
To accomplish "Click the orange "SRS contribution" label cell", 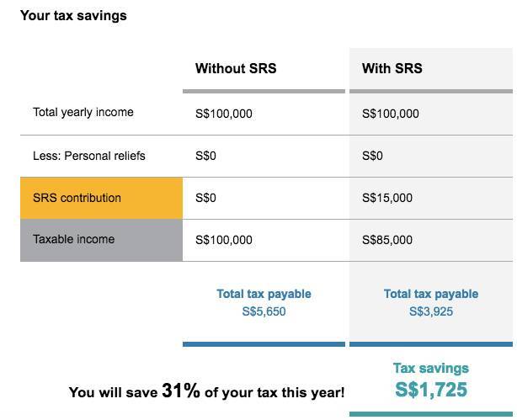I will pos(101,198).
